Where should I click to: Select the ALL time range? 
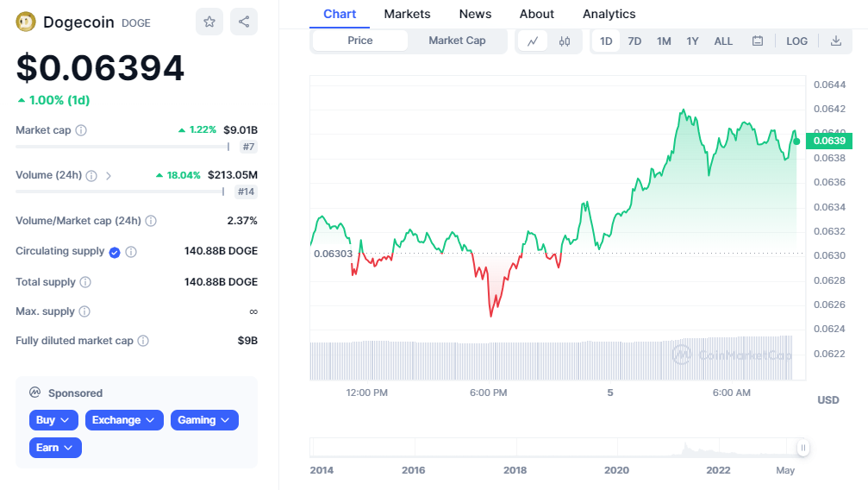[723, 41]
